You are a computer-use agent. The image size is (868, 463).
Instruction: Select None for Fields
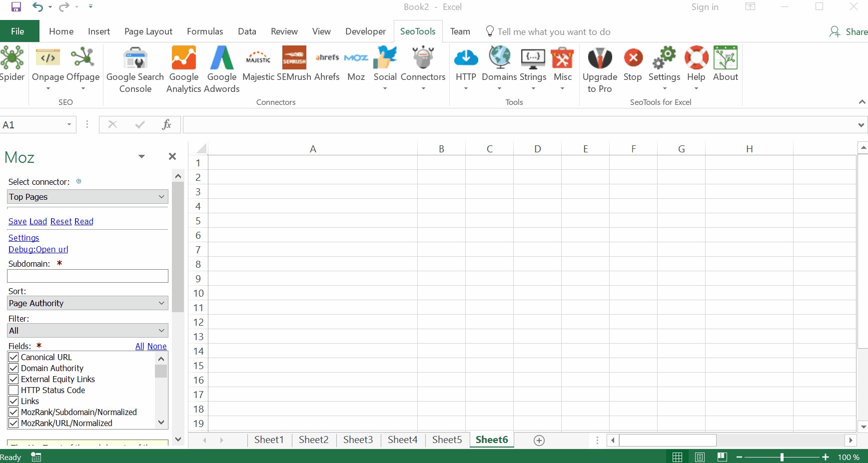click(157, 346)
